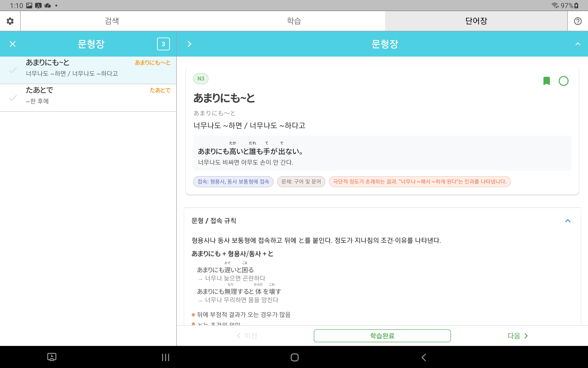The height and width of the screenshot is (368, 588).
Task: Tap the Wi-Fi status icon
Action: coord(555,5)
